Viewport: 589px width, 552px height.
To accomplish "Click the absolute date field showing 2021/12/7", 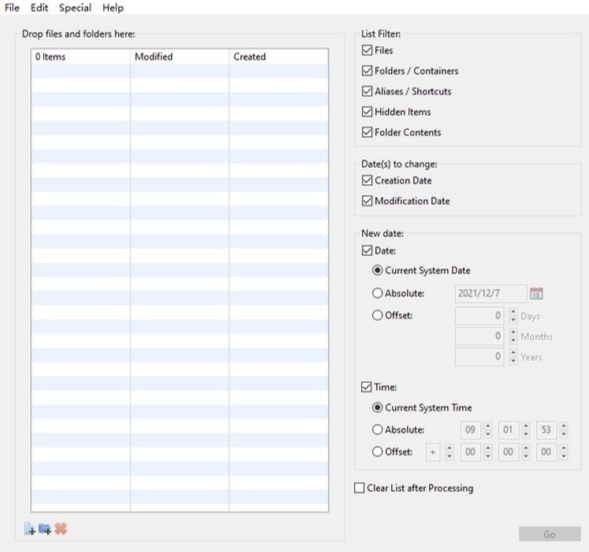I will [491, 293].
